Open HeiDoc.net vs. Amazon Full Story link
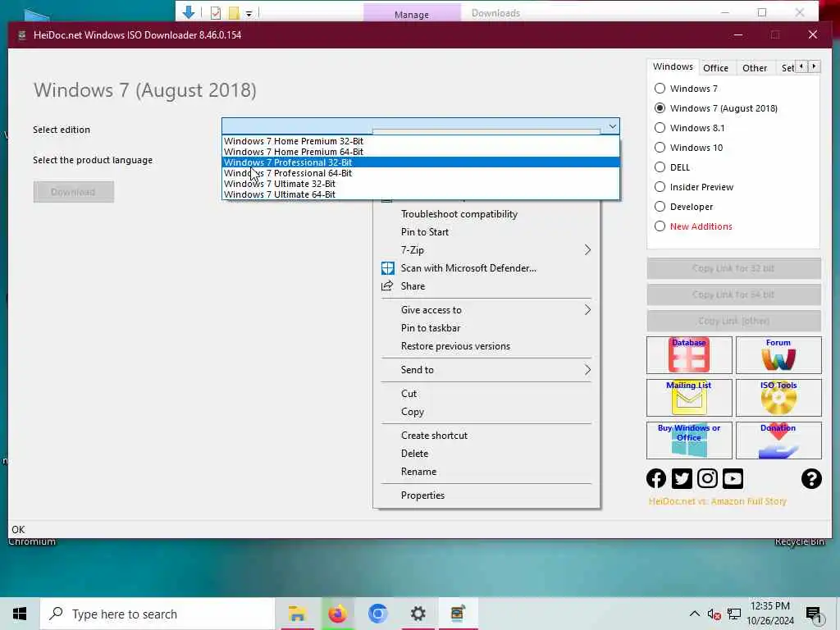Image resolution: width=840 pixels, height=630 pixels. pos(717,501)
